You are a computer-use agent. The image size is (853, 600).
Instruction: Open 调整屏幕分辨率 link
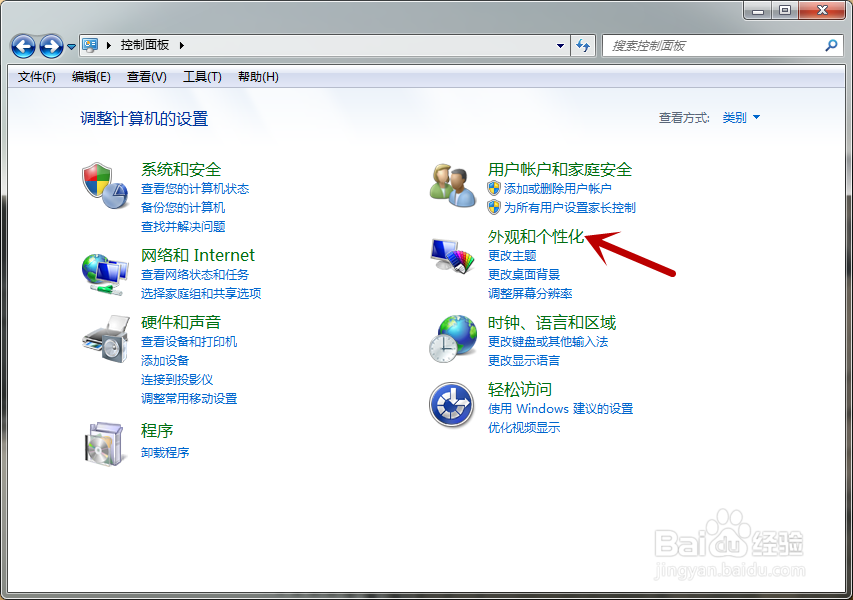pyautogui.click(x=530, y=294)
